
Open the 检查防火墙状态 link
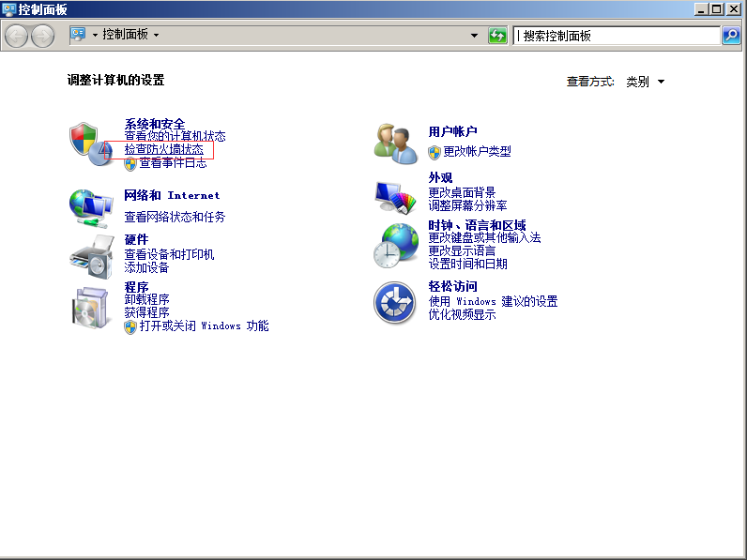(164, 149)
